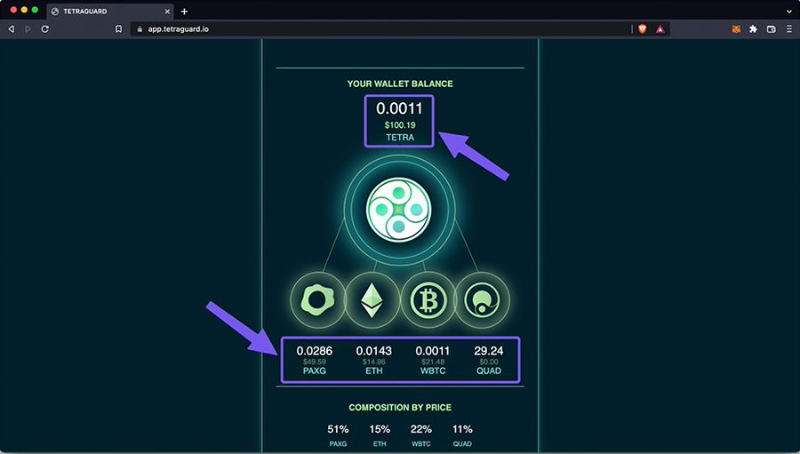Click the central TETRA token logo
Screen dimensions: 800x454
coord(399,210)
